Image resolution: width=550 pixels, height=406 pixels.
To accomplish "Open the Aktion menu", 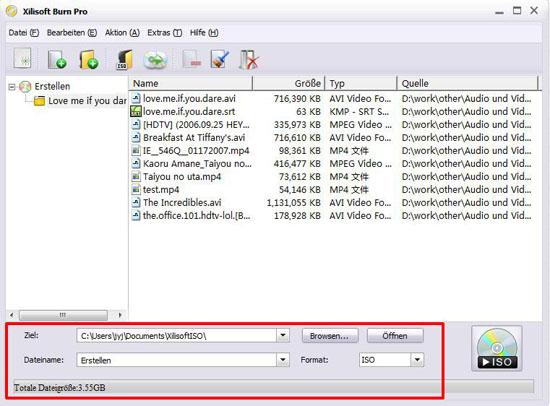I will click(x=122, y=33).
